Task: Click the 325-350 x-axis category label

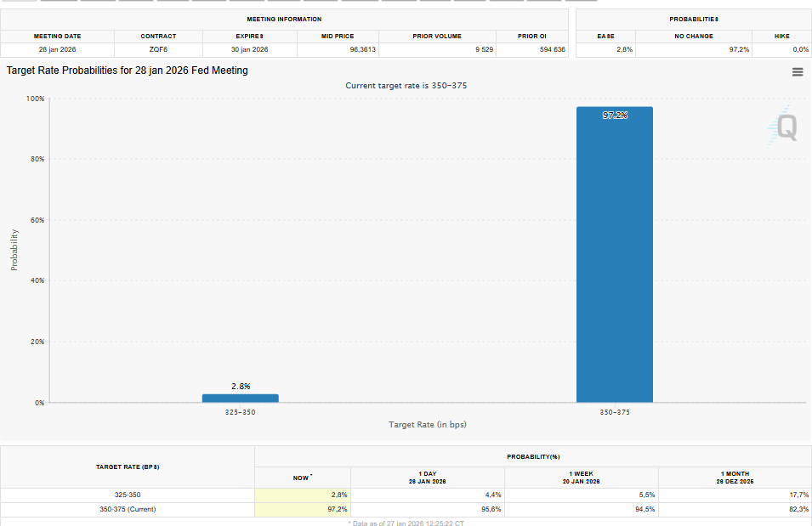Action: [240, 411]
